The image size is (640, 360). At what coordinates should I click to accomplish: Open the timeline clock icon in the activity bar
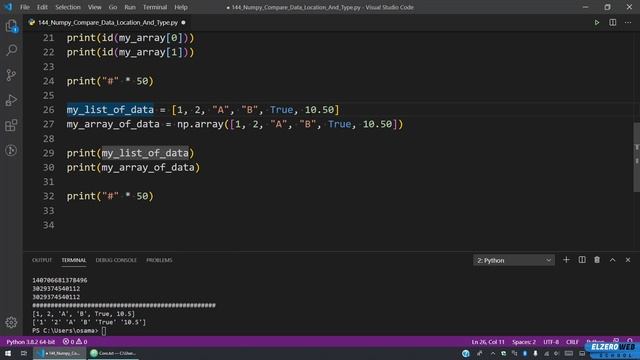click(x=11, y=150)
